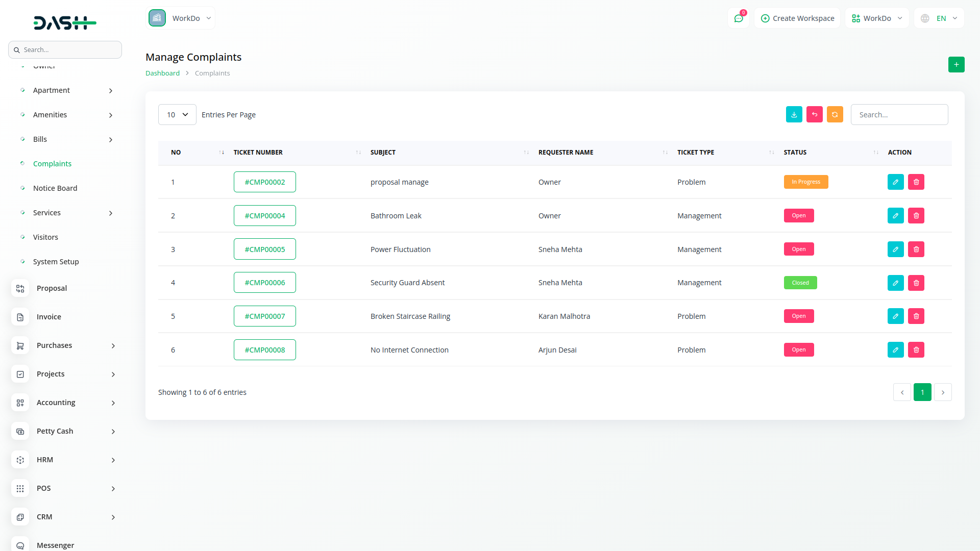Open the entries per page dropdown
Viewport: 980px width, 551px height.
[x=177, y=115]
